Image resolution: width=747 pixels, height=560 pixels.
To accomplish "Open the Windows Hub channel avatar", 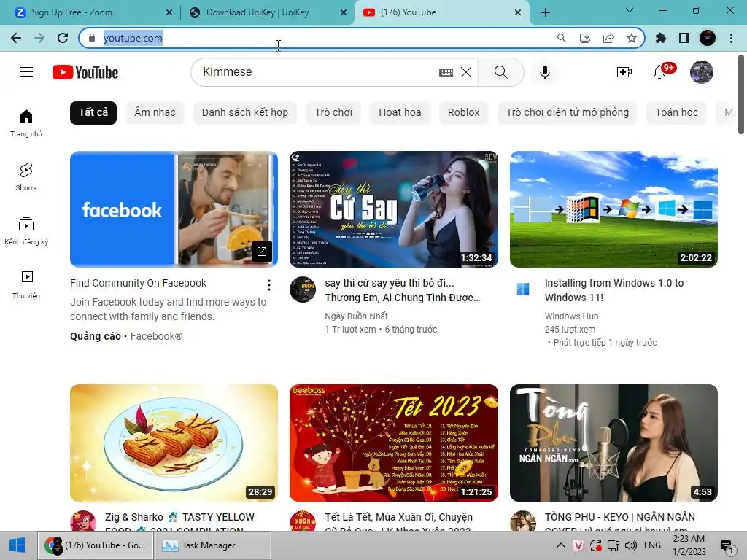I will point(522,289).
